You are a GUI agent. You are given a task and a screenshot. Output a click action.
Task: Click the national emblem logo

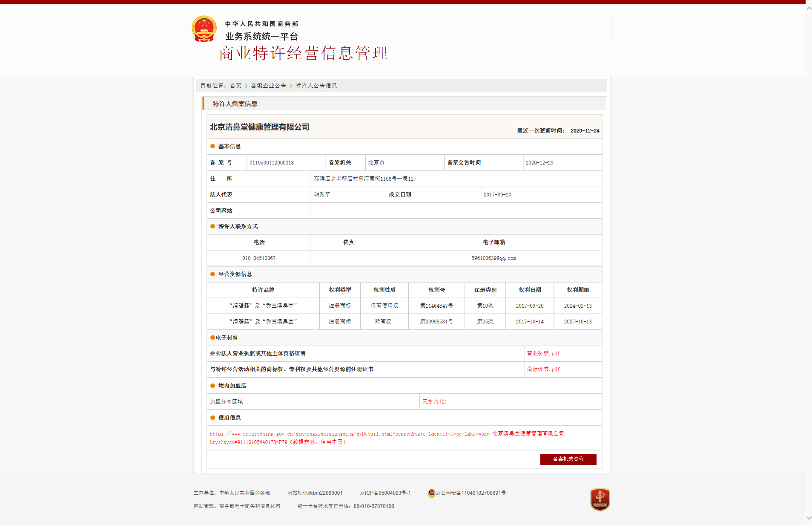[204, 29]
